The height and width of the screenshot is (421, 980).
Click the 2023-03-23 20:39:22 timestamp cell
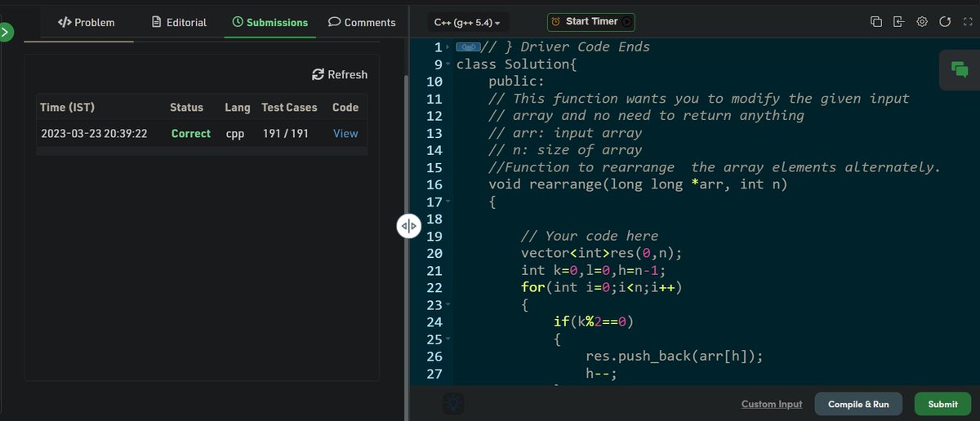(94, 133)
